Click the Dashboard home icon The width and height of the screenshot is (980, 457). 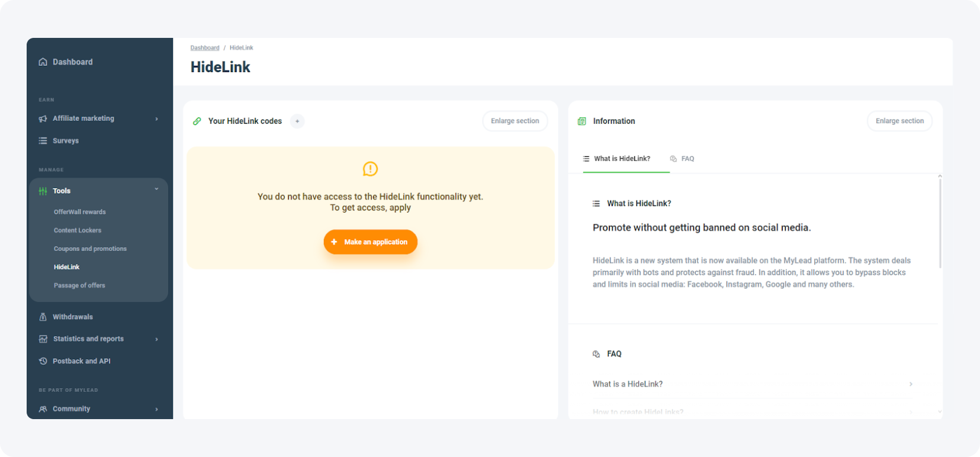click(43, 62)
